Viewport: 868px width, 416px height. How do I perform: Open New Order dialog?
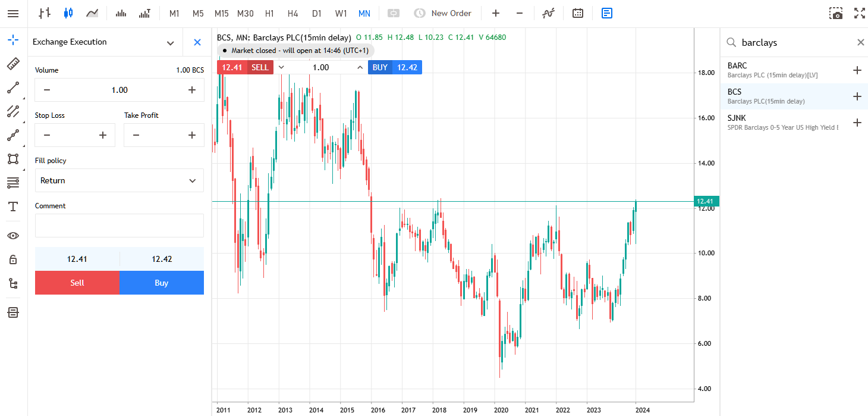pos(443,13)
